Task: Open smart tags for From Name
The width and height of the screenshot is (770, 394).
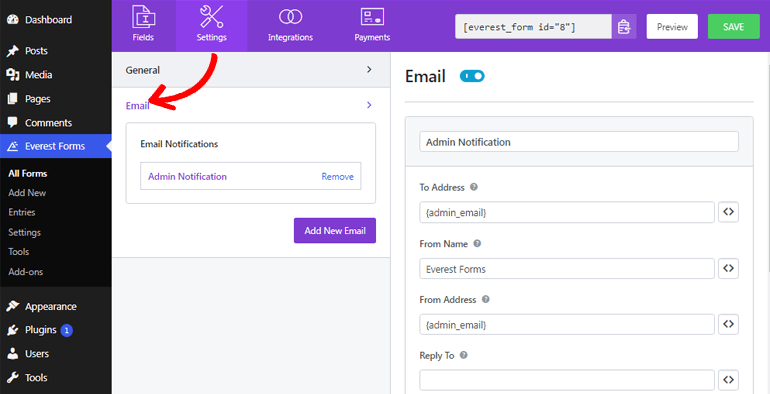Action: click(x=728, y=268)
